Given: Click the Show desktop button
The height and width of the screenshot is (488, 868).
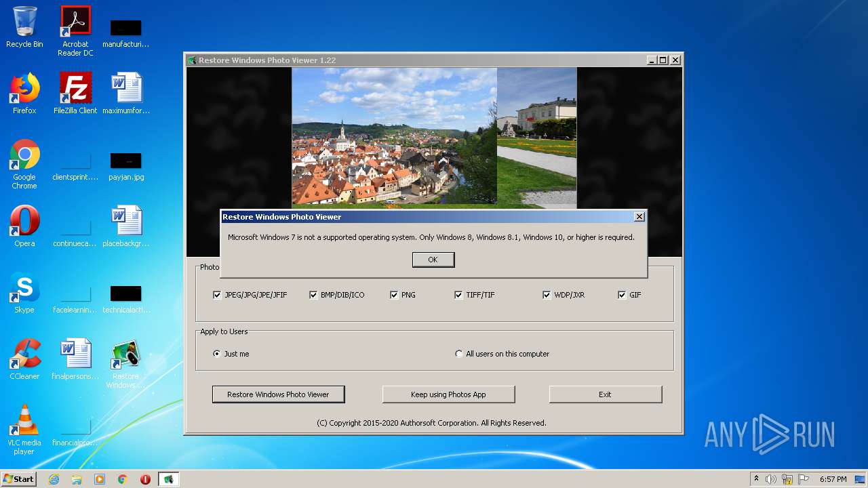Looking at the screenshot, I should pyautogui.click(x=861, y=479).
